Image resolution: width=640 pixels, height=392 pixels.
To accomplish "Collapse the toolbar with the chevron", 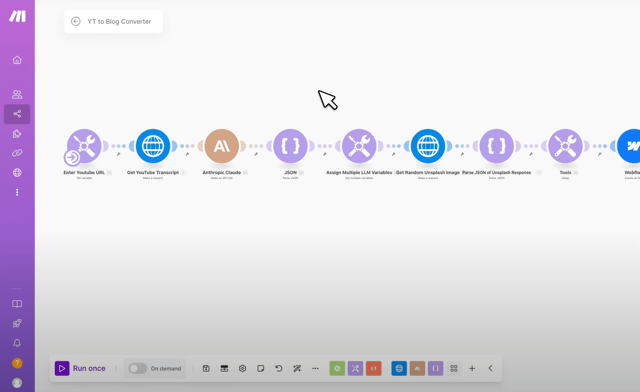I will [x=490, y=368].
